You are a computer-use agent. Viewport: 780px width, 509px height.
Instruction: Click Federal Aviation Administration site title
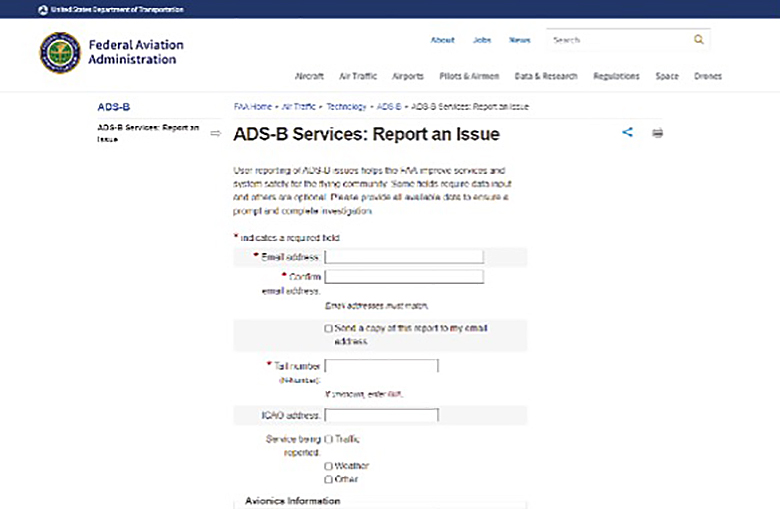[136, 52]
